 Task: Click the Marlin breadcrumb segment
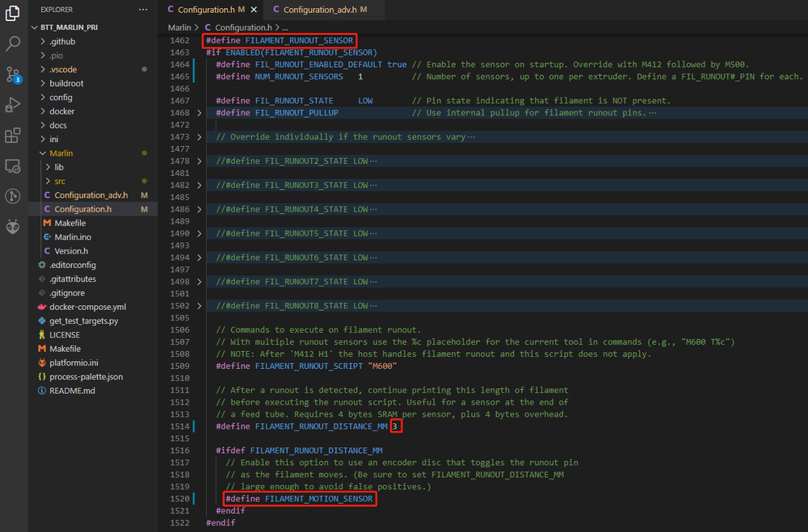point(179,27)
